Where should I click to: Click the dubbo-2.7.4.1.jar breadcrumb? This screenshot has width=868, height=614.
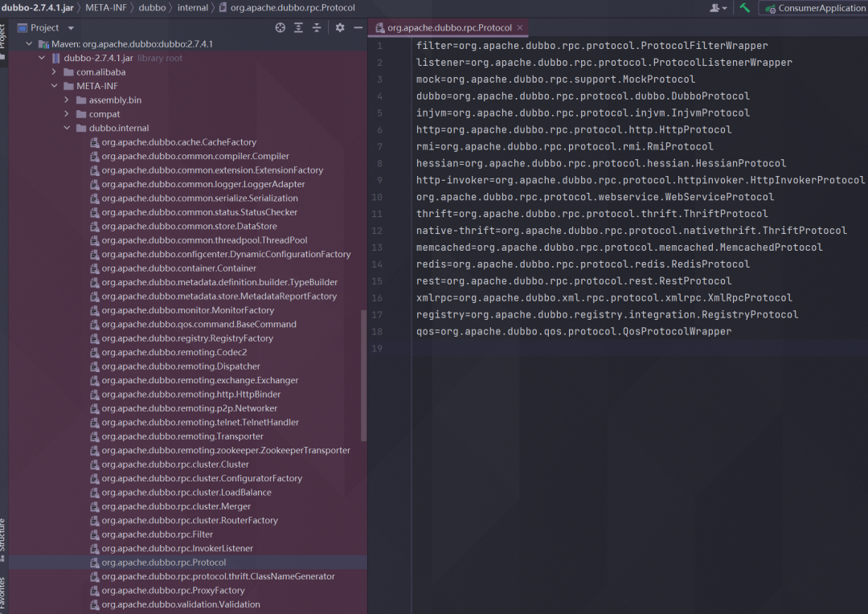[37, 8]
